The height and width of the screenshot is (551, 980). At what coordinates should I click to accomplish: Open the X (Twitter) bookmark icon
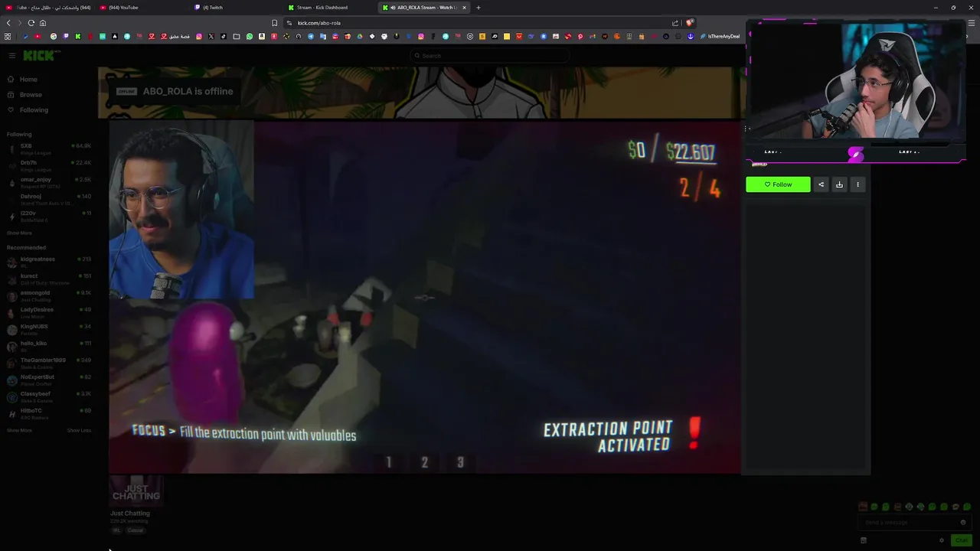(211, 37)
